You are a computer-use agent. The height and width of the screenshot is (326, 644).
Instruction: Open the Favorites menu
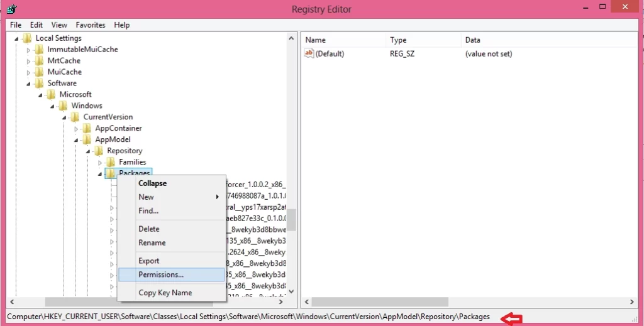(x=91, y=25)
